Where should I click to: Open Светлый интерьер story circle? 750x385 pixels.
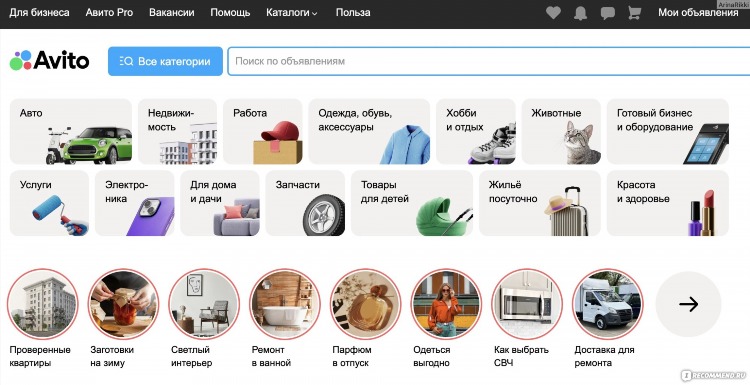pos(204,304)
